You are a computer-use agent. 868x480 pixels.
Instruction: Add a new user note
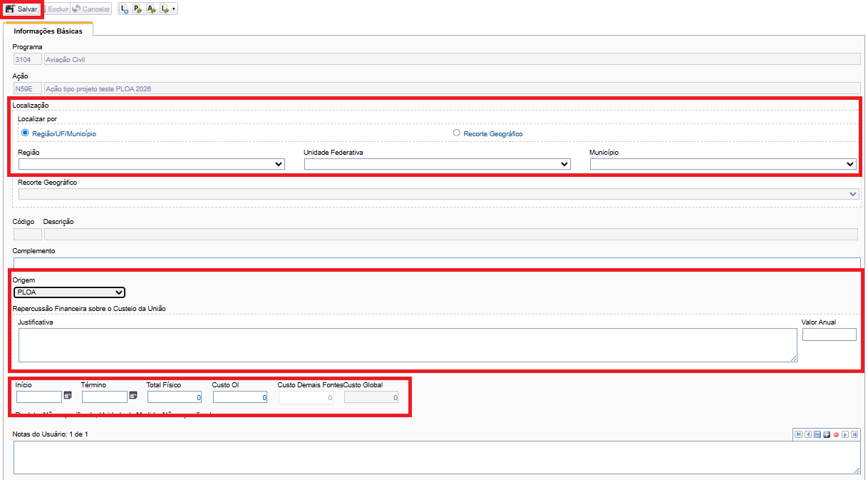click(x=827, y=434)
